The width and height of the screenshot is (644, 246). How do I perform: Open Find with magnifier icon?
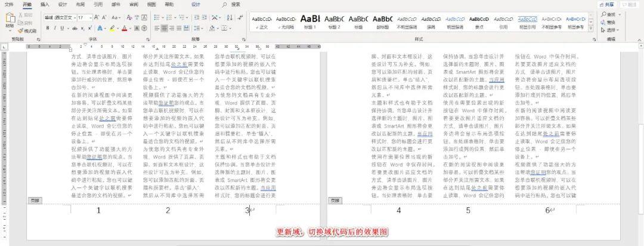point(603,14)
